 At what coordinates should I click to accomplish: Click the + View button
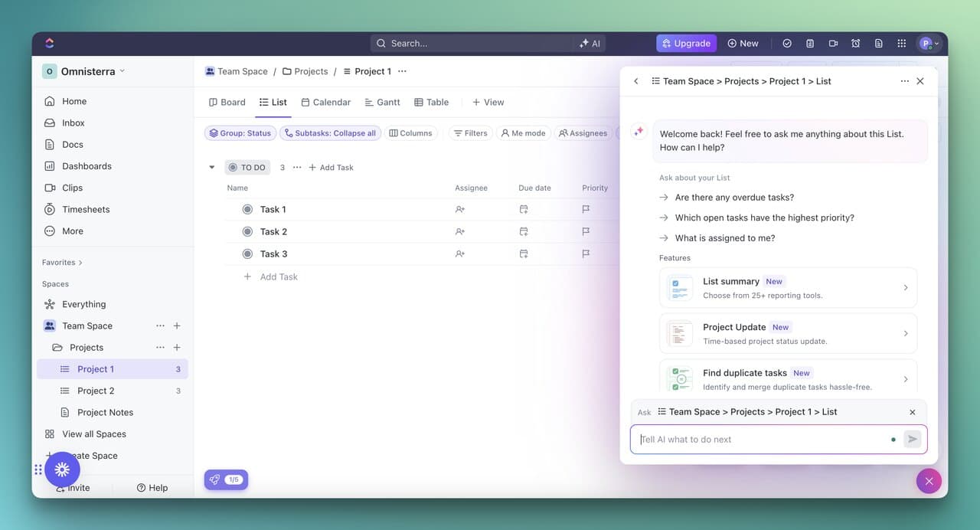(x=488, y=102)
